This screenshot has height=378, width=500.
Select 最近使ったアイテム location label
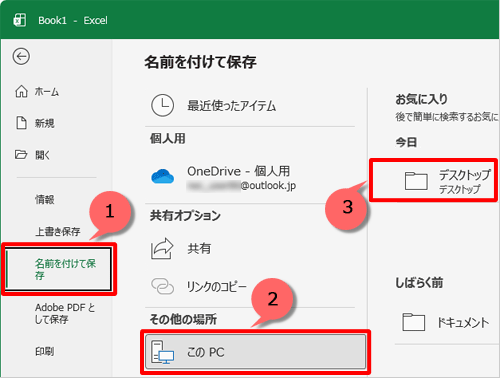pyautogui.click(x=232, y=106)
